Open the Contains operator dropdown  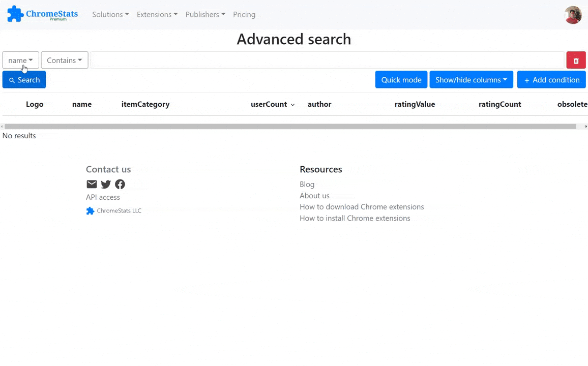point(65,60)
